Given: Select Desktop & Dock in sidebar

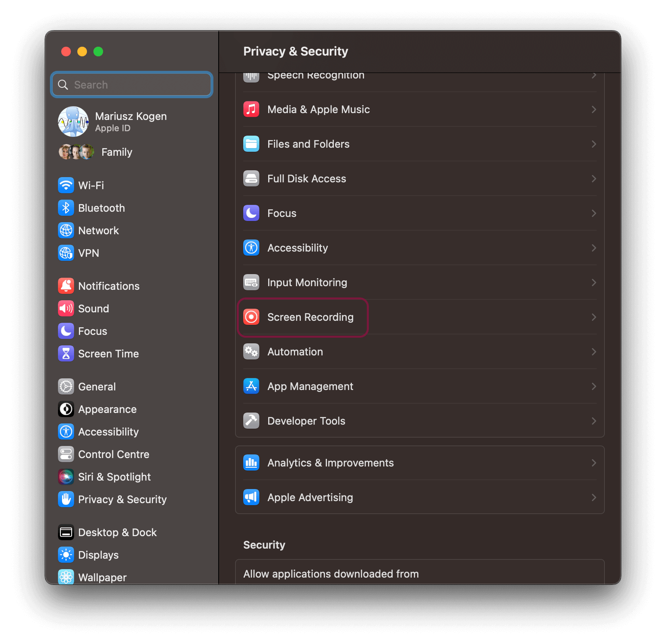Looking at the screenshot, I should click(x=117, y=533).
